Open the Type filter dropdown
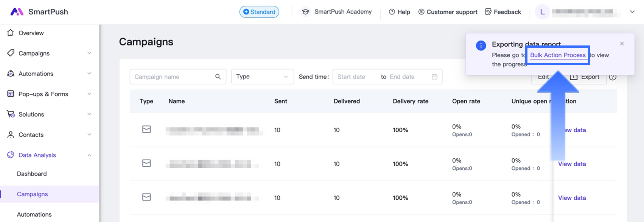The image size is (644, 222). (x=262, y=77)
